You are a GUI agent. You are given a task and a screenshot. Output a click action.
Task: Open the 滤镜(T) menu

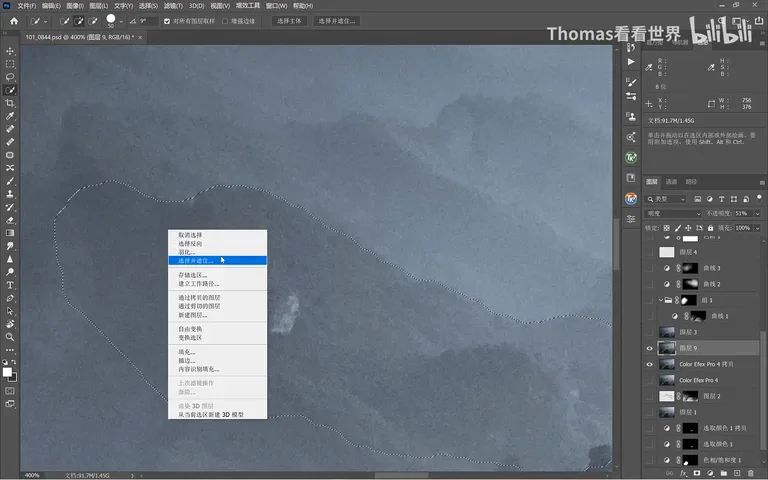pyautogui.click(x=173, y=6)
